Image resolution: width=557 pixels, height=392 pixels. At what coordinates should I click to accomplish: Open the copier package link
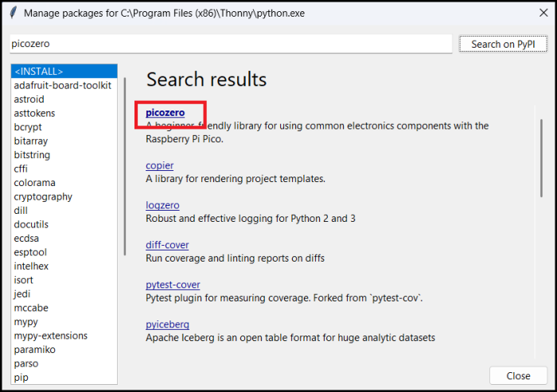159,165
